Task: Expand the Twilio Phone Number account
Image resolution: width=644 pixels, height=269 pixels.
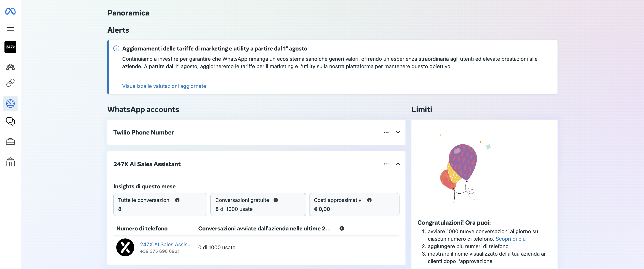Action: [398, 132]
